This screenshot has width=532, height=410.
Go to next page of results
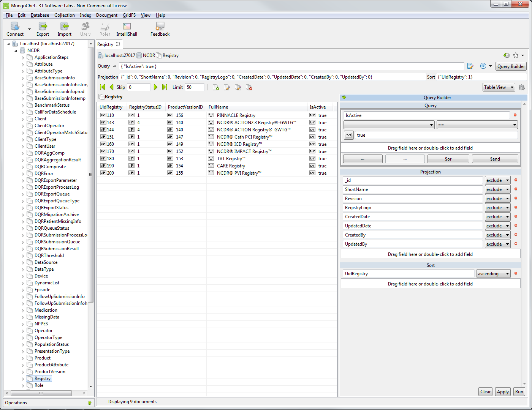(x=155, y=87)
